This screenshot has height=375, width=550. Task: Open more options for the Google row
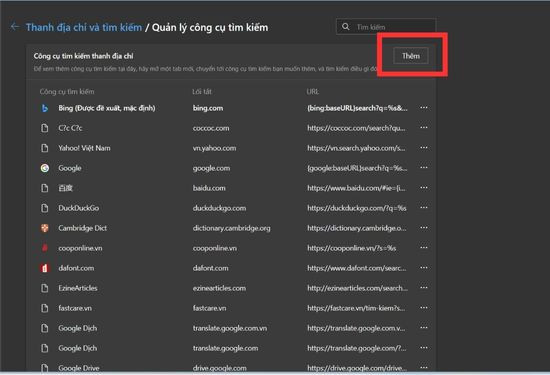(424, 168)
